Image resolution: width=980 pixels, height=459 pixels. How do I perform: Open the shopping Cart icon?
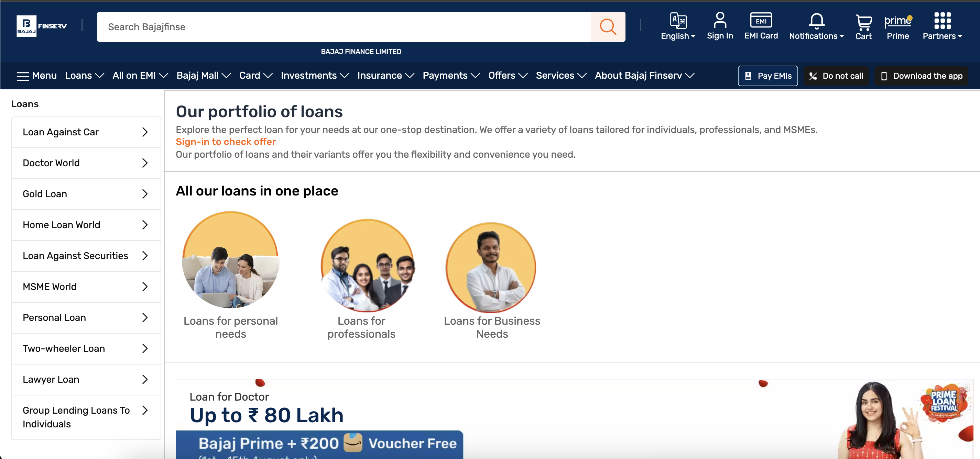[x=863, y=22]
